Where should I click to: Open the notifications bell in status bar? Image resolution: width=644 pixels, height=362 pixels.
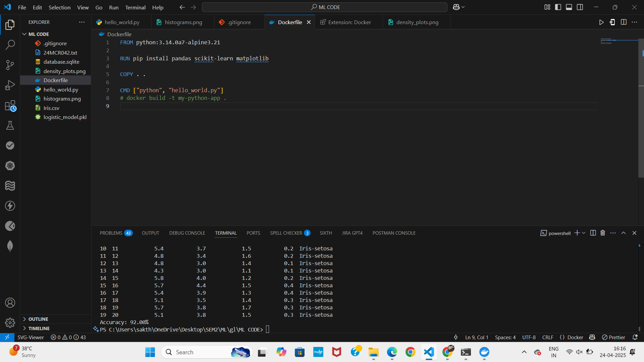click(x=635, y=337)
